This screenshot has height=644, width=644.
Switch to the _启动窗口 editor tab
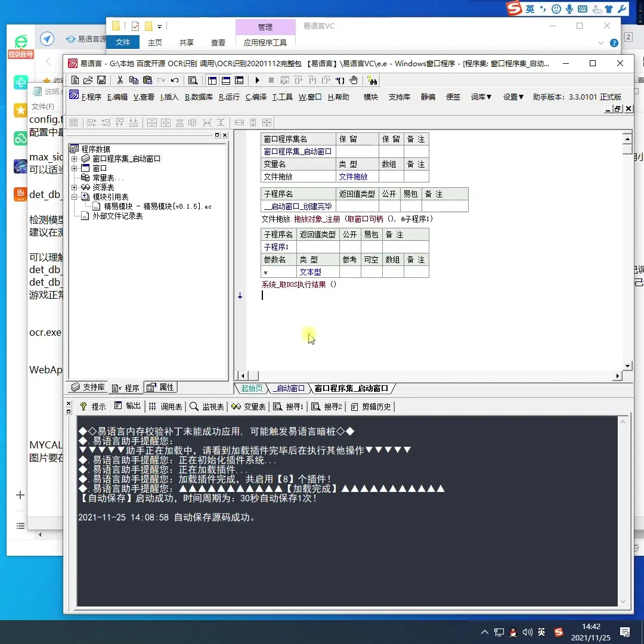[290, 388]
